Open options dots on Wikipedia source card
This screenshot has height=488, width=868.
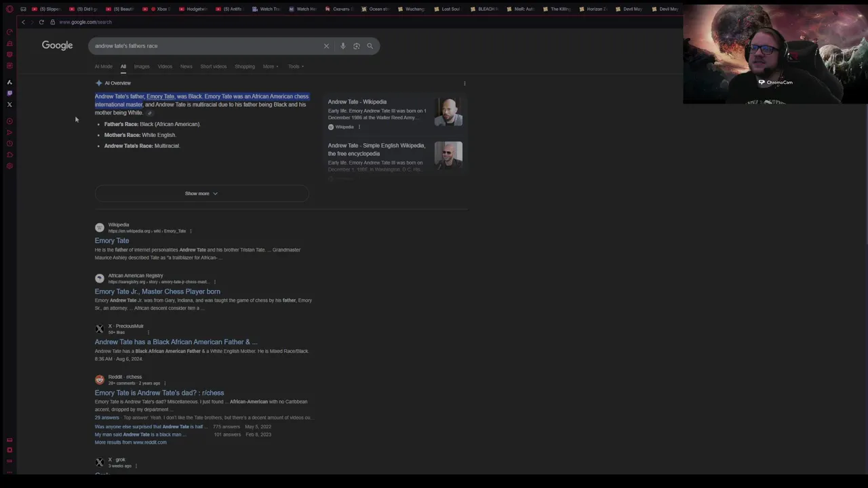tap(359, 127)
